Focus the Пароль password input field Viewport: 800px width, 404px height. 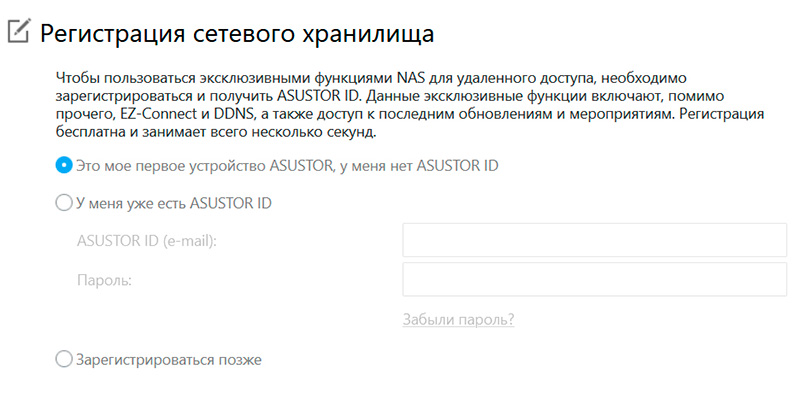click(x=594, y=280)
